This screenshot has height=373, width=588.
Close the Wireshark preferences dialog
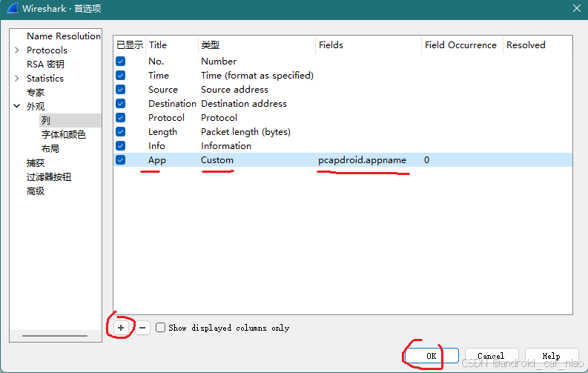point(577,8)
